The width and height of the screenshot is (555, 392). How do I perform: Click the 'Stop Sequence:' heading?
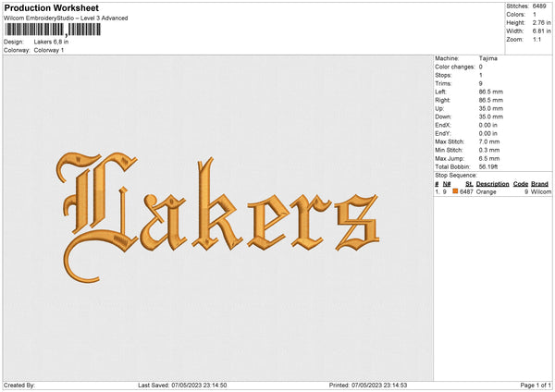pos(456,176)
